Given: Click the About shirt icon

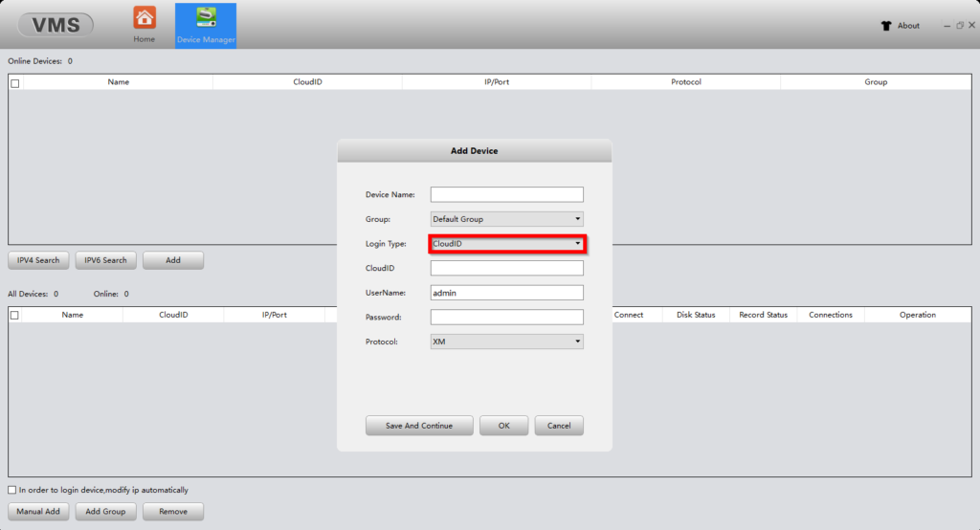Looking at the screenshot, I should coord(886,26).
